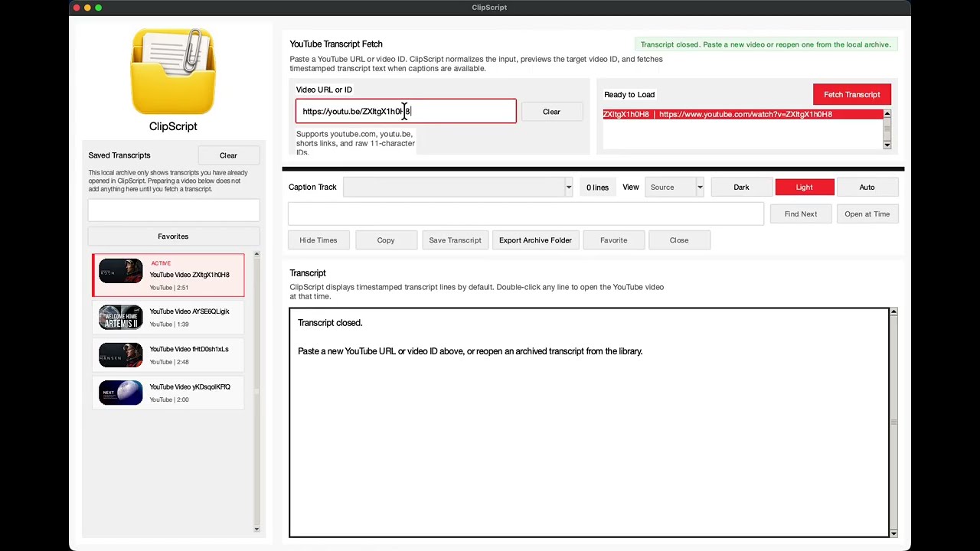This screenshot has width=980, height=551.
Task: Click the red macOS close window button
Action: [77, 8]
